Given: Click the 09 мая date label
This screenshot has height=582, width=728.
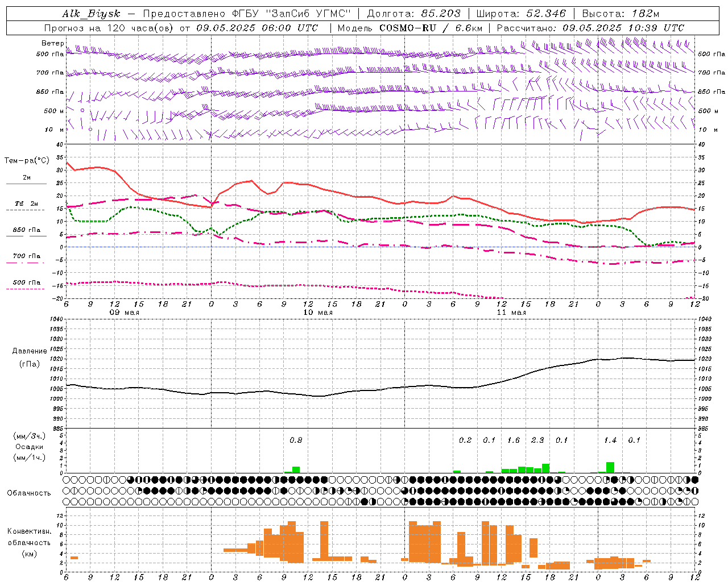Looking at the screenshot, I should 124,313.
